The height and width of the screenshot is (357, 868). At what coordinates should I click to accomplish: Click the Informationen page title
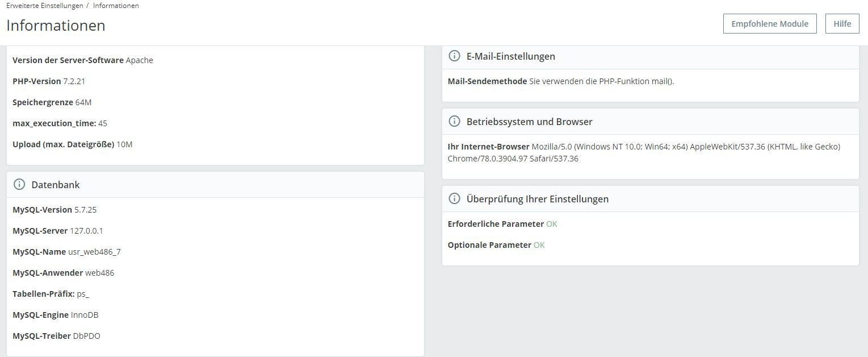(x=56, y=26)
